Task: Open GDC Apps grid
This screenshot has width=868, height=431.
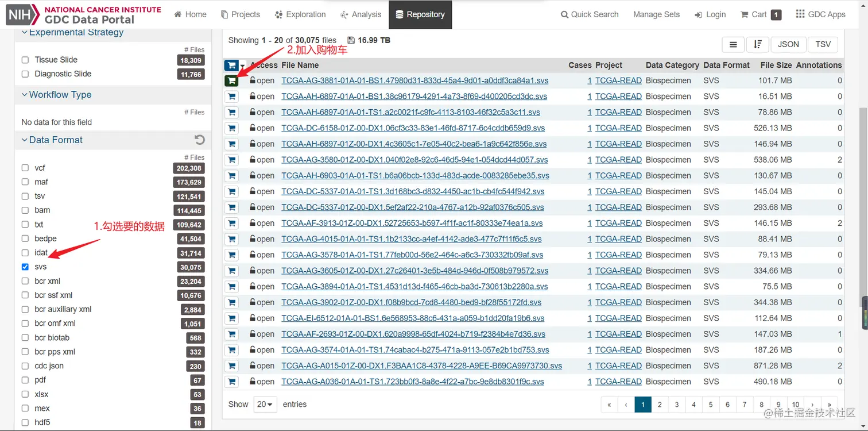Action: point(820,14)
